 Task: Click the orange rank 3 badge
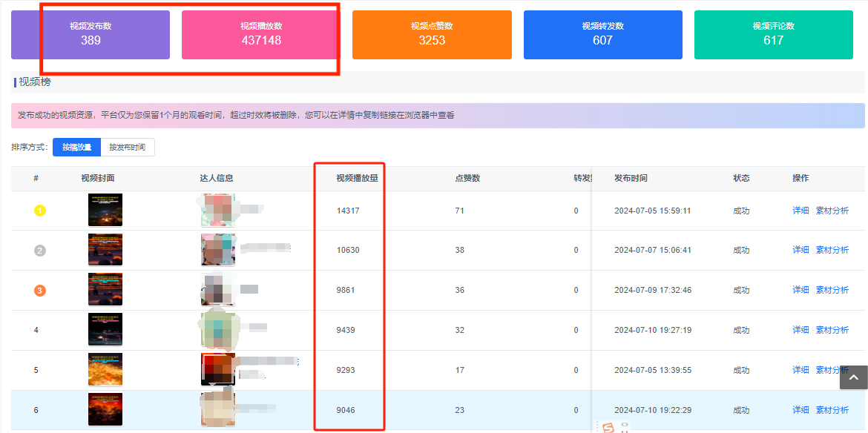click(x=40, y=291)
